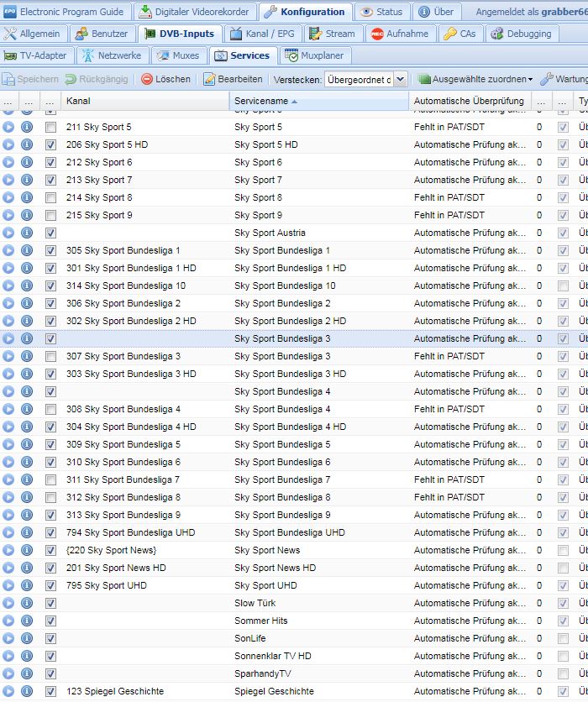Viewport: 588px width, 702px height.
Task: Toggle auto-check box for Sky Sport News HD
Action: click(x=563, y=568)
